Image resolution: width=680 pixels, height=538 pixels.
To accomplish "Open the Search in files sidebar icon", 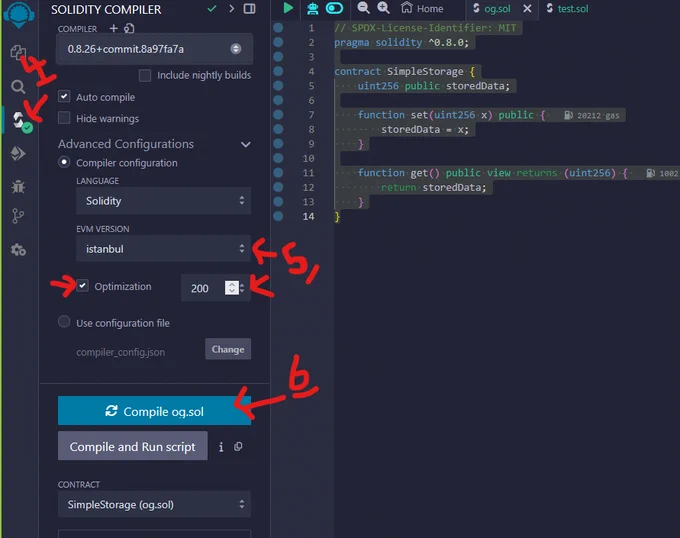I will 18,87.
